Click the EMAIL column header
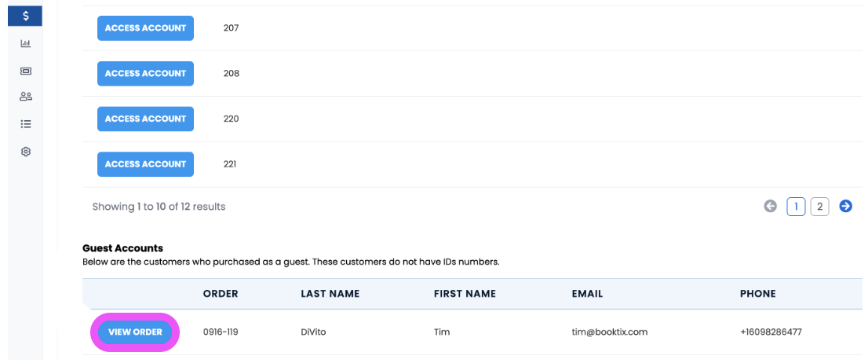868x363 pixels. pos(587,294)
